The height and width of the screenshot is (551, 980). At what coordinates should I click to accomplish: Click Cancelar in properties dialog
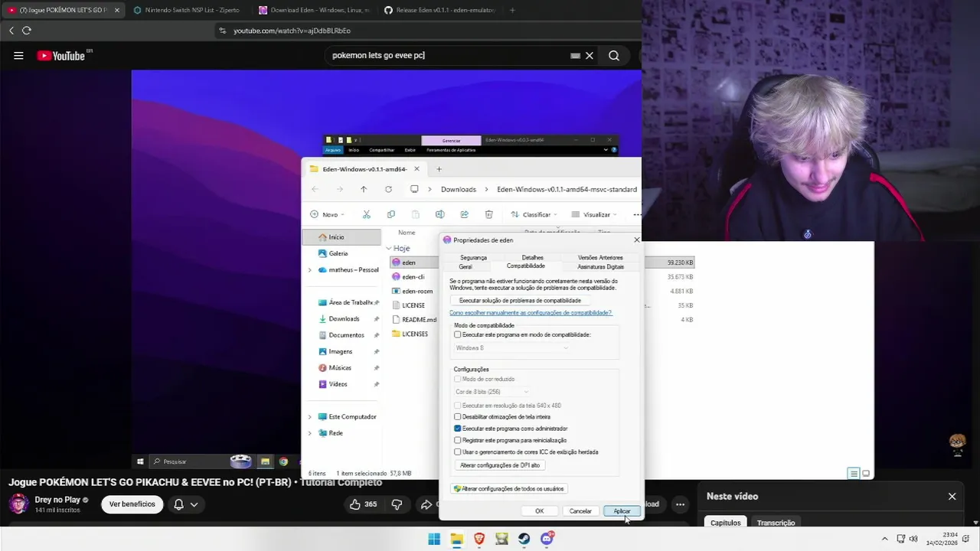[x=580, y=511]
